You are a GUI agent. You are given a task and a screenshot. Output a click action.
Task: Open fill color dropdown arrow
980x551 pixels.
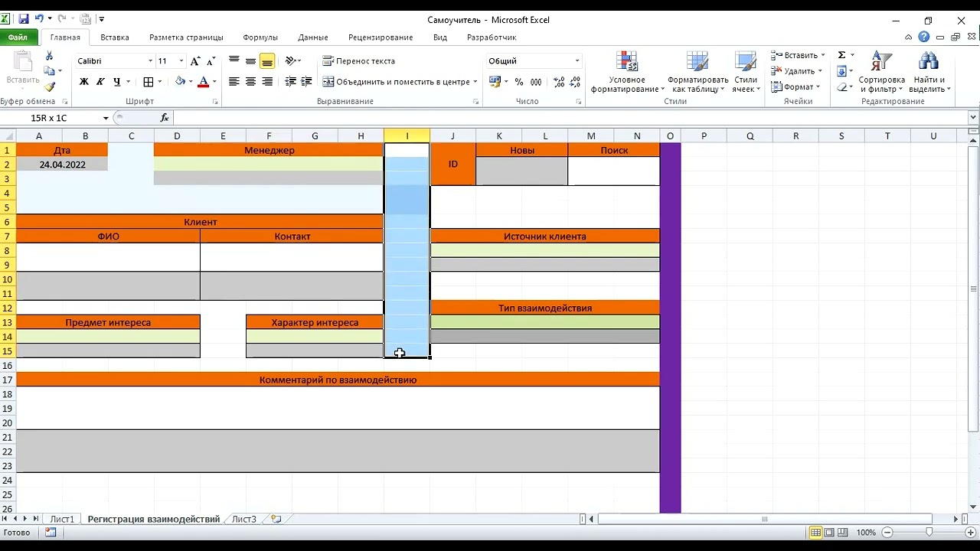click(191, 82)
